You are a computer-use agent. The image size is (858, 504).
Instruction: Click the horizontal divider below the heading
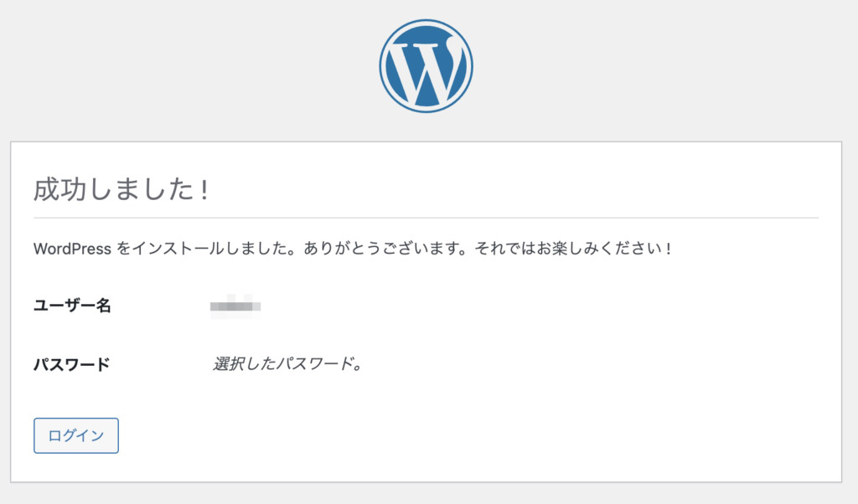coord(426,218)
